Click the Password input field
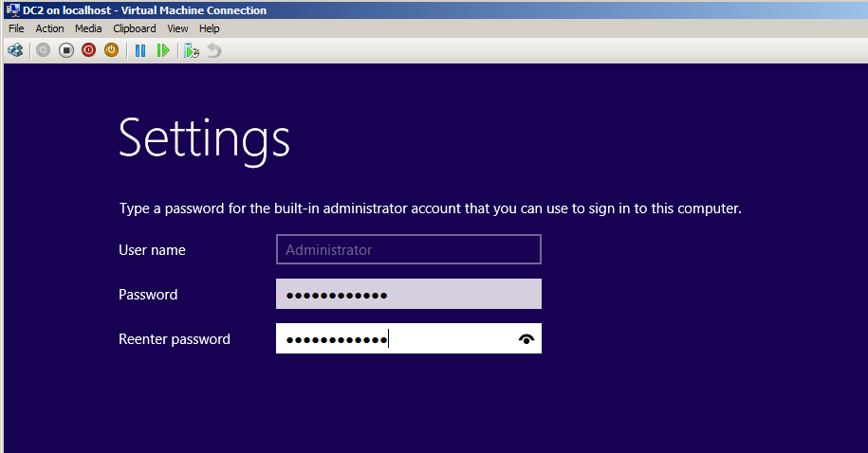This screenshot has height=453, width=868. 408,295
